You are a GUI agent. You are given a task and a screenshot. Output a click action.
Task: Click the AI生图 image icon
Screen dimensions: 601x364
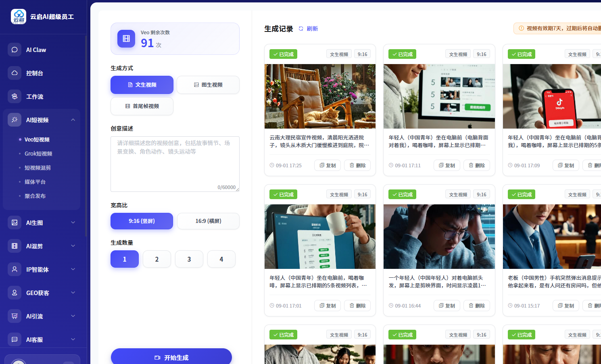15,223
